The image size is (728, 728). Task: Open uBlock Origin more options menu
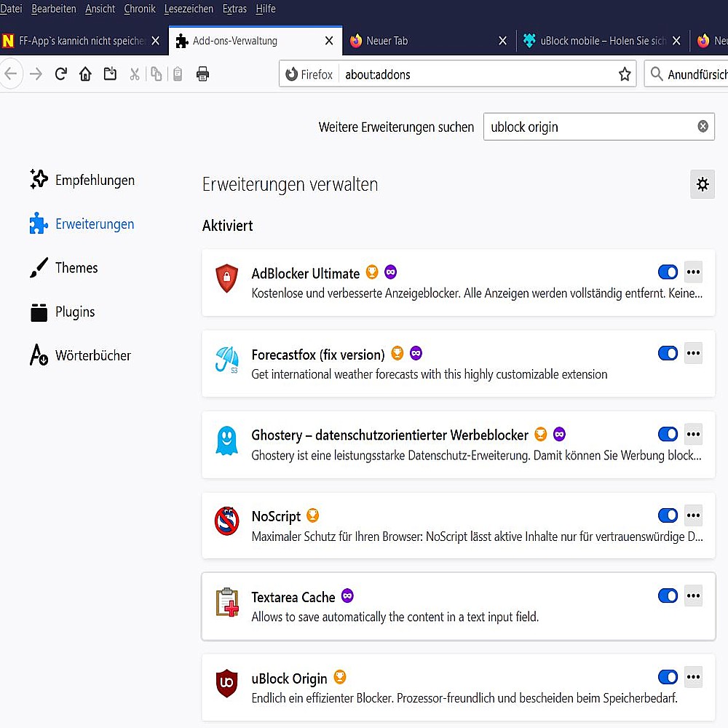click(693, 677)
